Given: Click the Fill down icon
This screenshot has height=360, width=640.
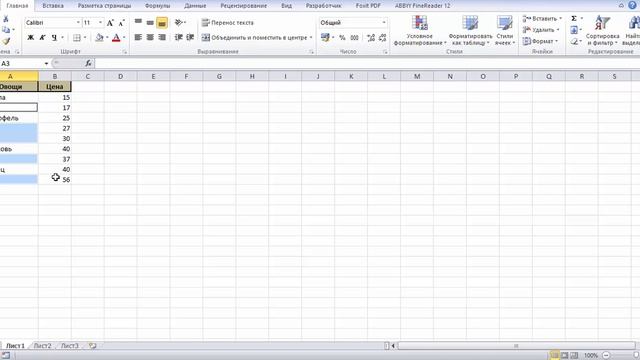Looking at the screenshot, I should [574, 30].
